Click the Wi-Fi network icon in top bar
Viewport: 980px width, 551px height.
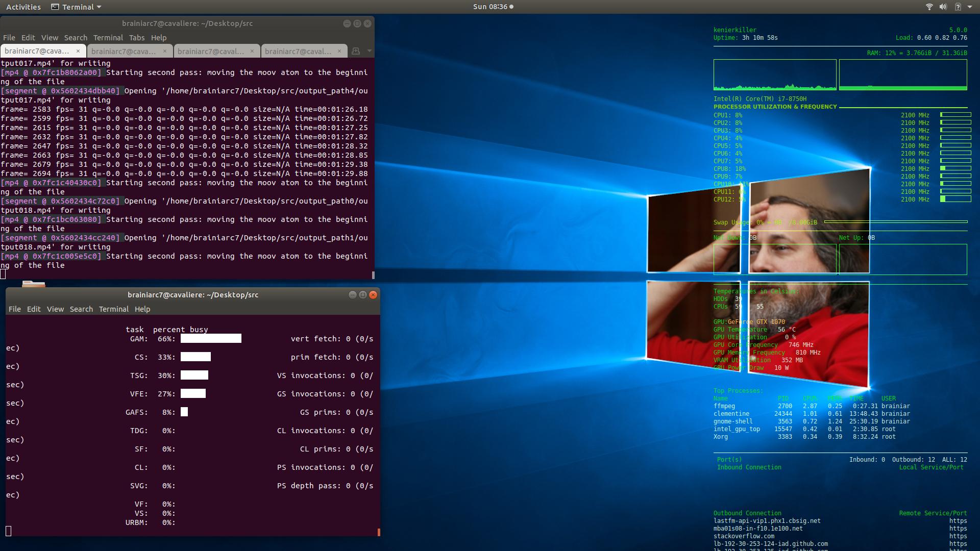pyautogui.click(x=929, y=7)
